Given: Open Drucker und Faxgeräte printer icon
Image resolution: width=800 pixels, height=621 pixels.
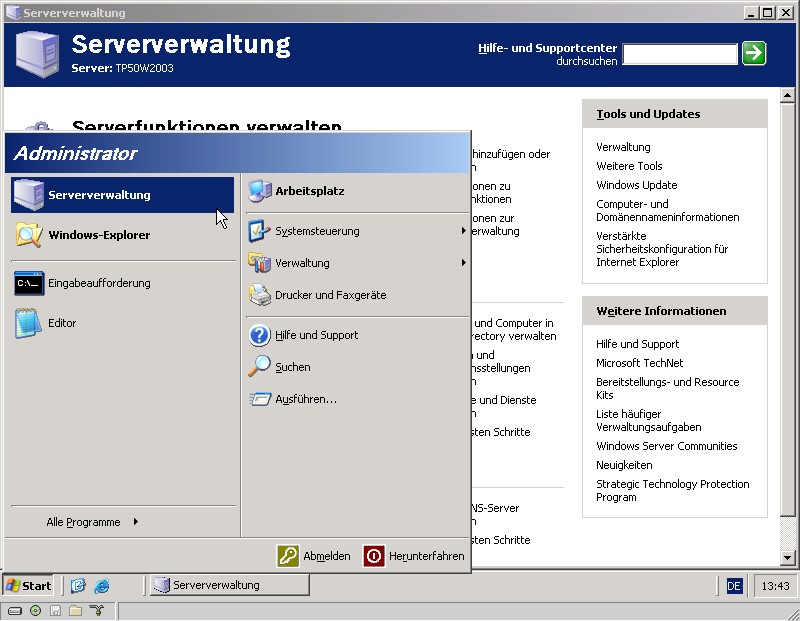Looking at the screenshot, I should click(x=260, y=295).
